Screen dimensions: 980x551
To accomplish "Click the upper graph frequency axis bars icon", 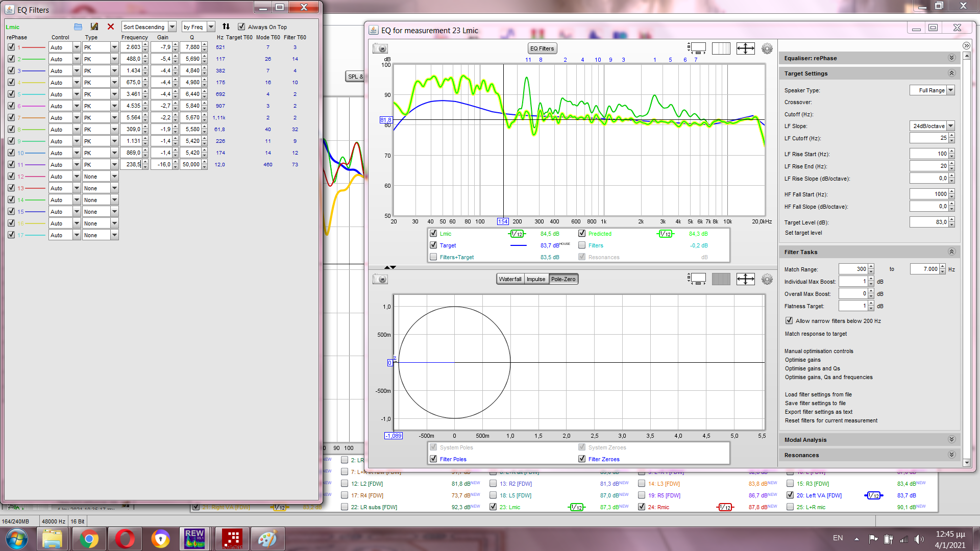I will coord(721,48).
